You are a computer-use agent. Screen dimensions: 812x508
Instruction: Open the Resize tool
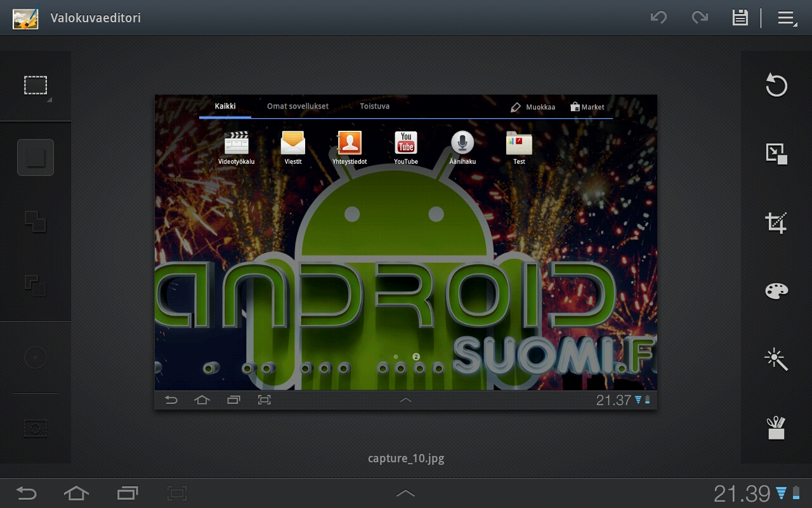tap(776, 154)
